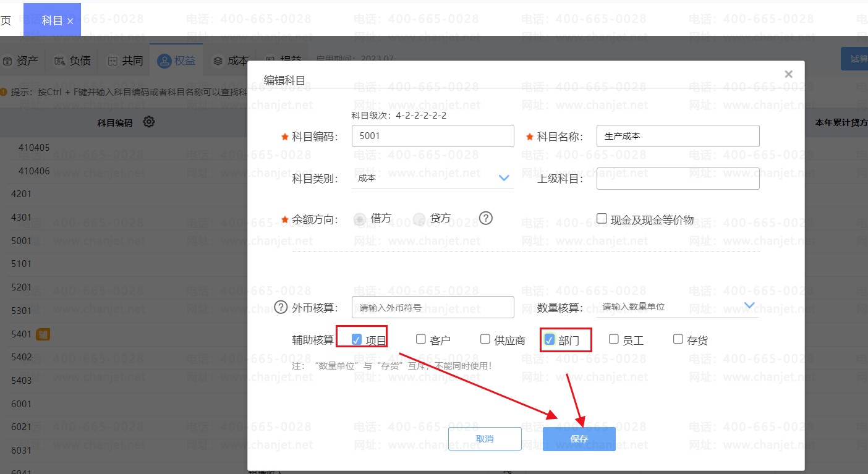
Task: Click the 保存 button
Action: [x=579, y=439]
